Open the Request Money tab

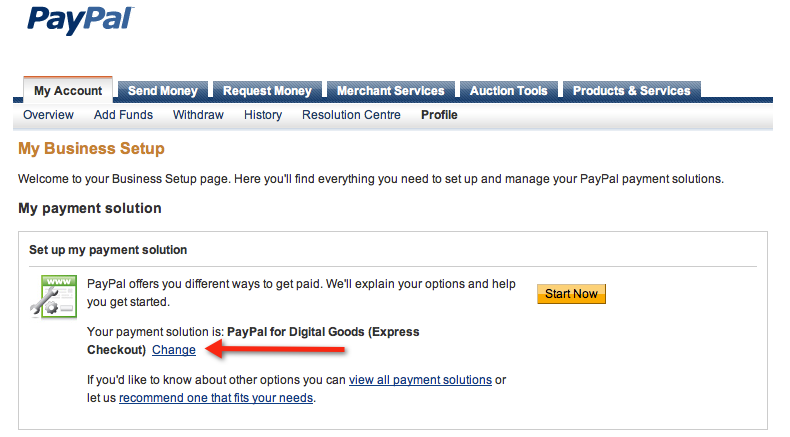(267, 91)
